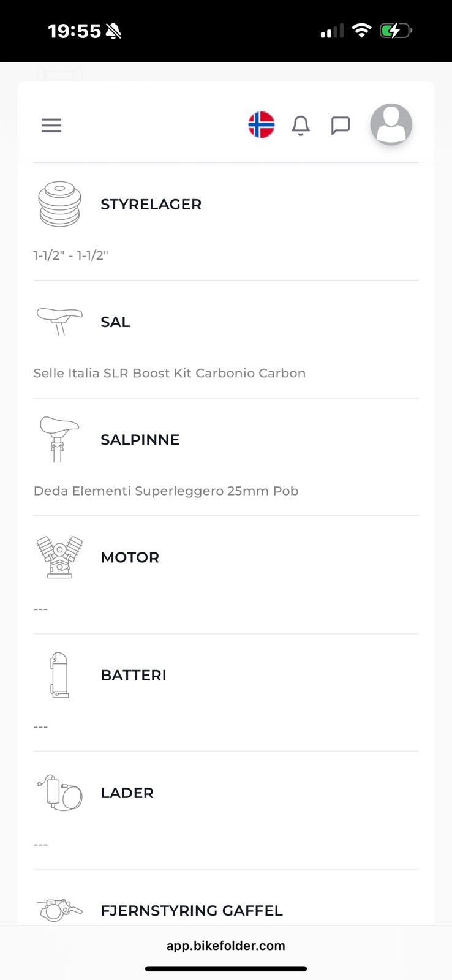Viewport: 452px width, 980px height.
Task: Open the hamburger menu
Action: click(x=51, y=126)
